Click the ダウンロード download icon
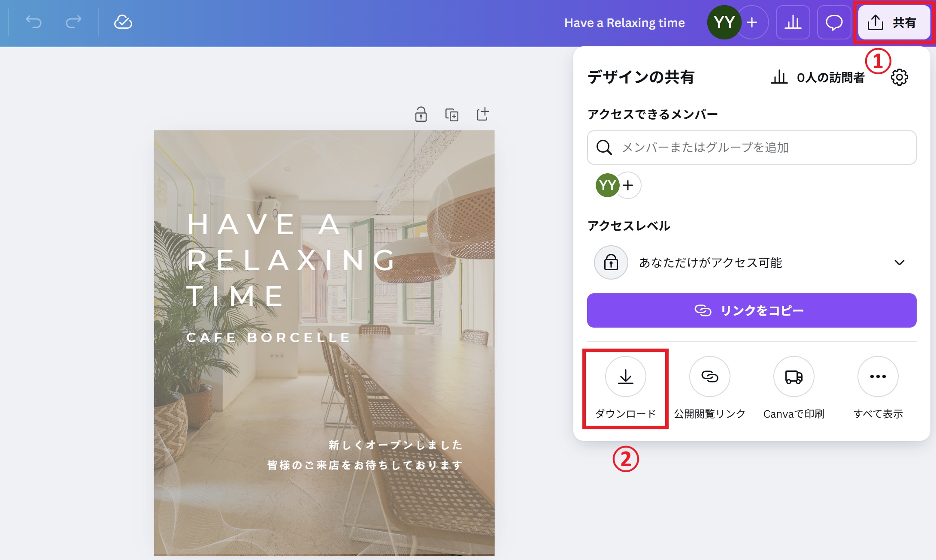This screenshot has height=560, width=936. pos(625,376)
